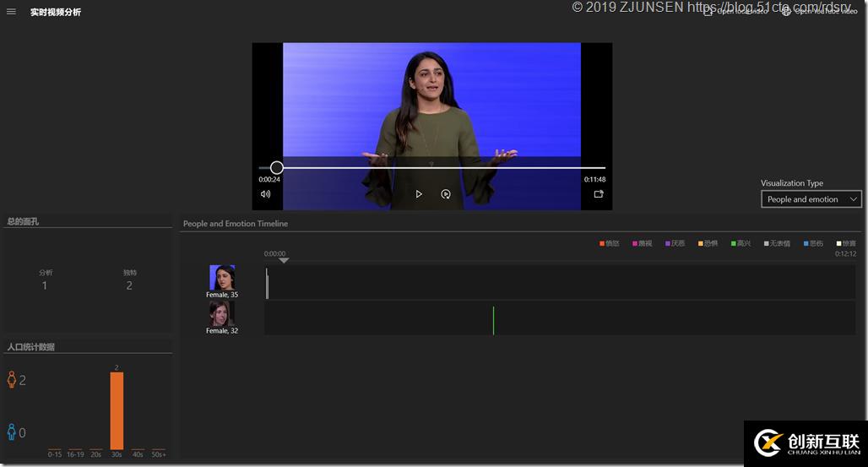The image size is (868, 467).
Task: Play the video
Action: [x=419, y=194]
